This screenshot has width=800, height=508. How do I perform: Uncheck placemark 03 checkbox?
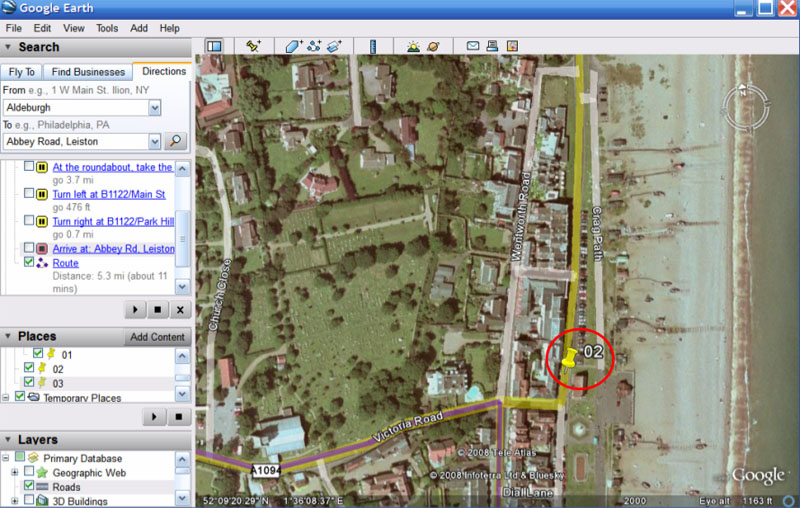tap(29, 382)
